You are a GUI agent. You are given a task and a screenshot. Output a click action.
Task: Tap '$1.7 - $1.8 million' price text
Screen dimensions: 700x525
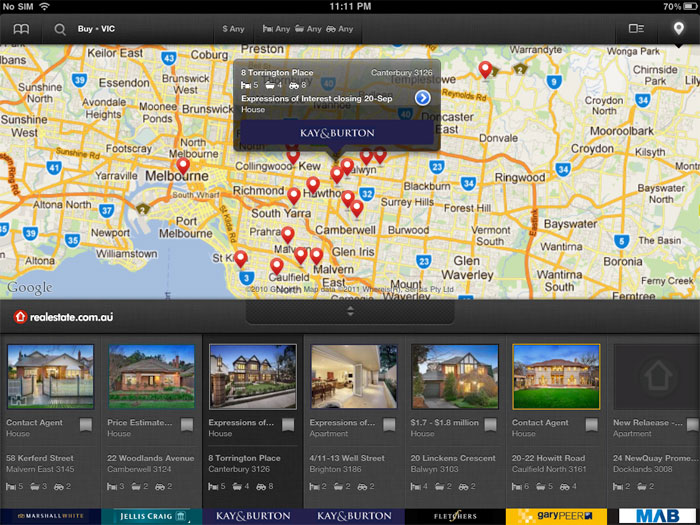pyautogui.click(x=445, y=422)
